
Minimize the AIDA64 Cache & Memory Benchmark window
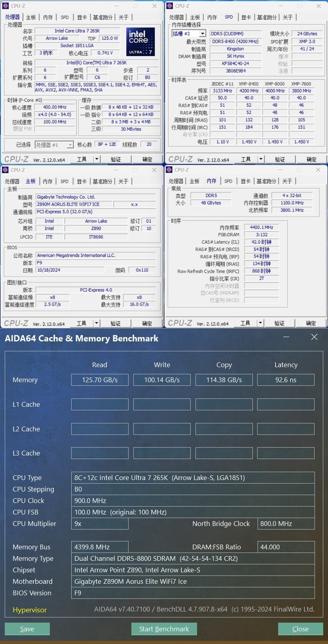(x=286, y=337)
